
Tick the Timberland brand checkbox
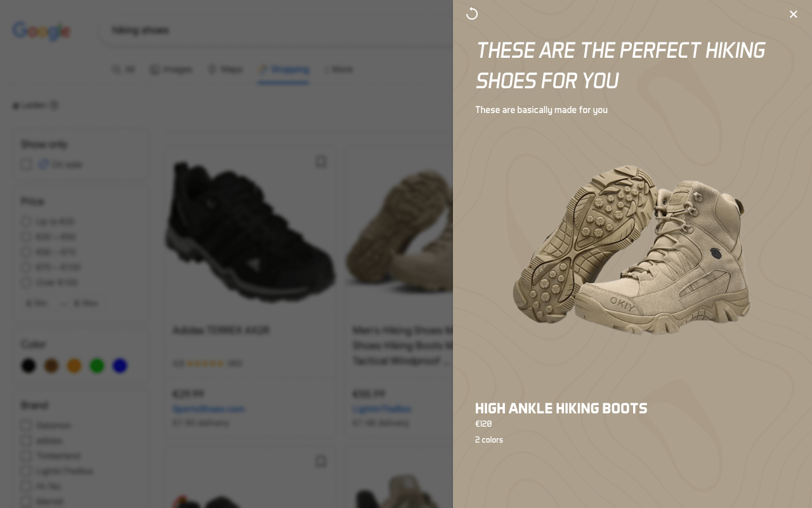pyautogui.click(x=26, y=456)
